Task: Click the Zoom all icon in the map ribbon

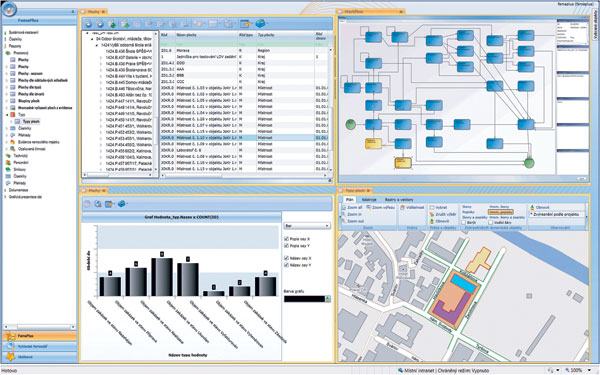Action: tap(344, 208)
